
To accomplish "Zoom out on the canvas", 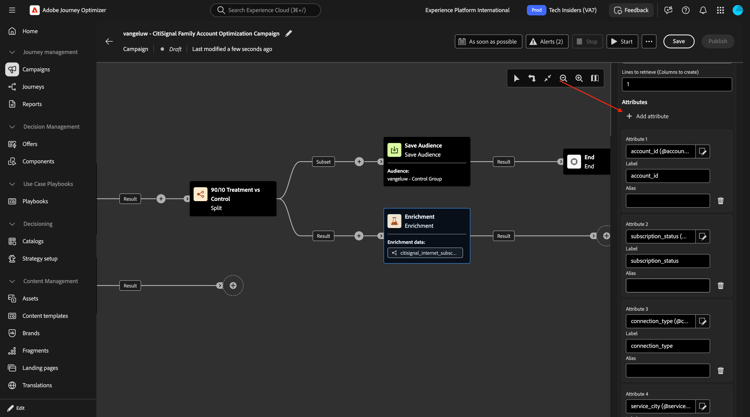I will click(x=563, y=78).
